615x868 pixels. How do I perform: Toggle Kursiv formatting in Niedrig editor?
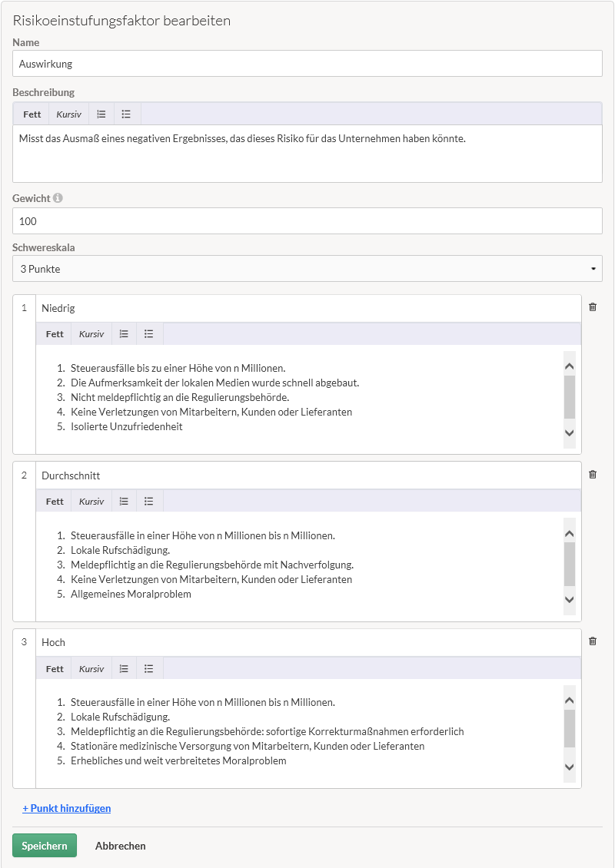coord(91,334)
